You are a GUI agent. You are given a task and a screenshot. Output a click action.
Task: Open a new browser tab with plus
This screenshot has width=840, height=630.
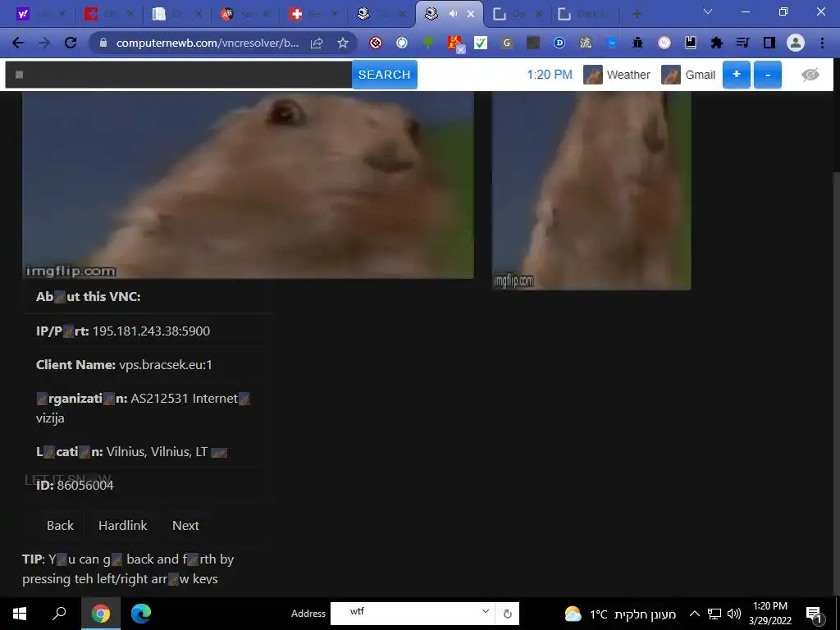(x=637, y=14)
